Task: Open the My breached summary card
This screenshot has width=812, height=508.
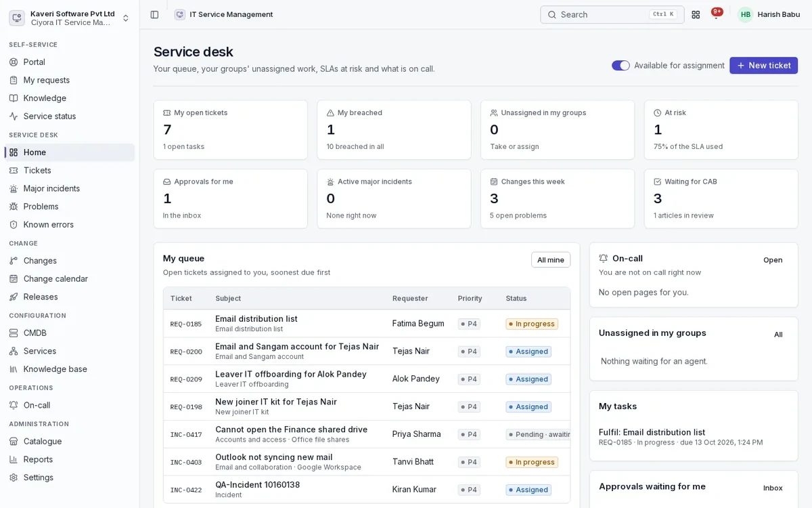Action: 394,130
